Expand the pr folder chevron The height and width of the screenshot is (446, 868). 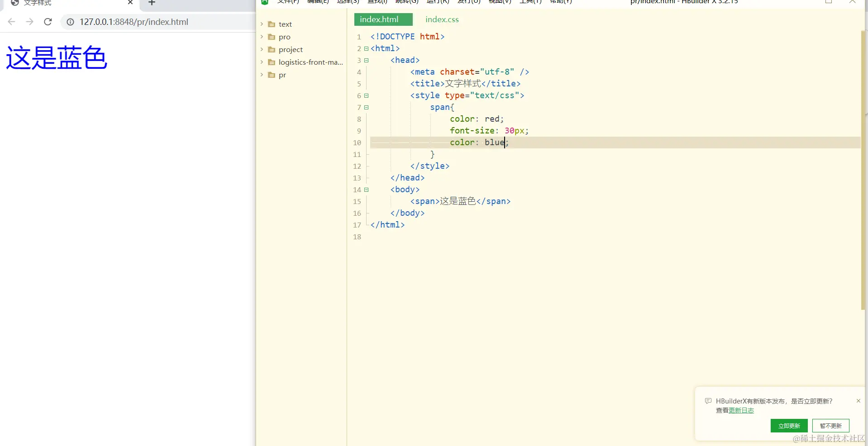click(x=262, y=75)
